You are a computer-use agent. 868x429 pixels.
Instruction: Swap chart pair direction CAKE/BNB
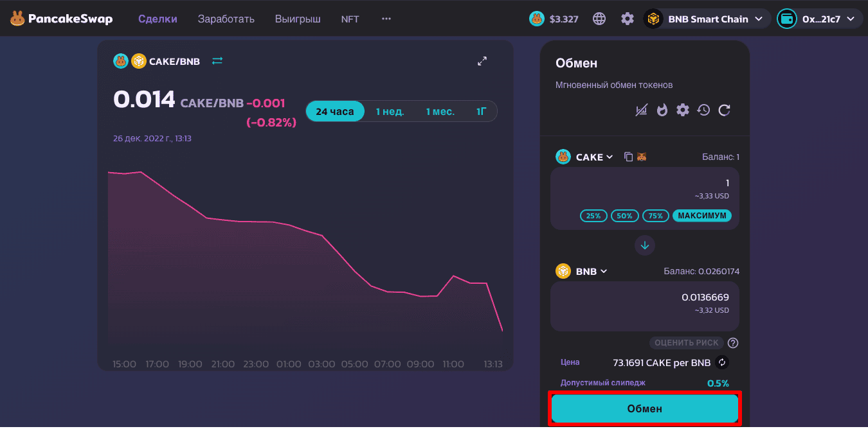[217, 61]
